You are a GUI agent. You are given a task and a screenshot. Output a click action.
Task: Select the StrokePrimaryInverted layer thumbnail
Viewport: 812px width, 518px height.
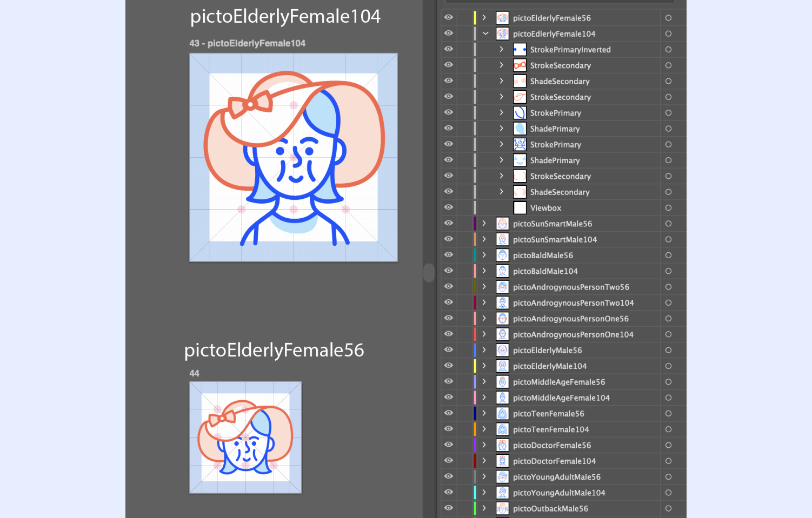(x=520, y=49)
